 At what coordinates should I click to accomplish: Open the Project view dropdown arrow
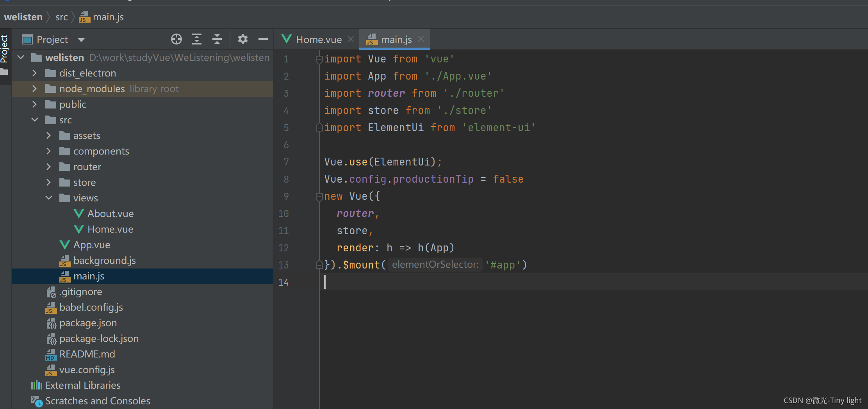point(81,40)
